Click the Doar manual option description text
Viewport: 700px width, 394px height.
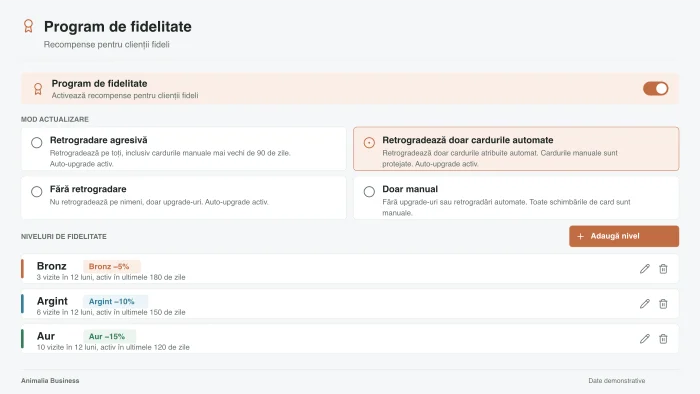point(506,207)
